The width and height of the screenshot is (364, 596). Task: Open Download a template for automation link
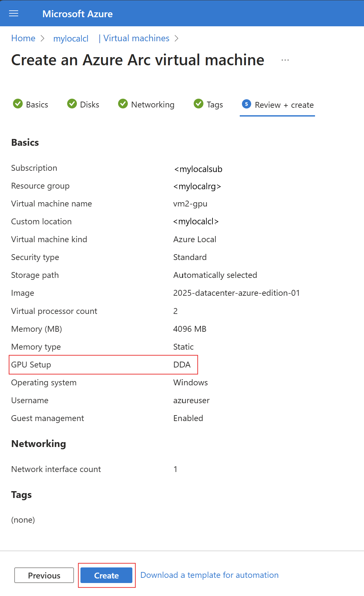click(209, 575)
